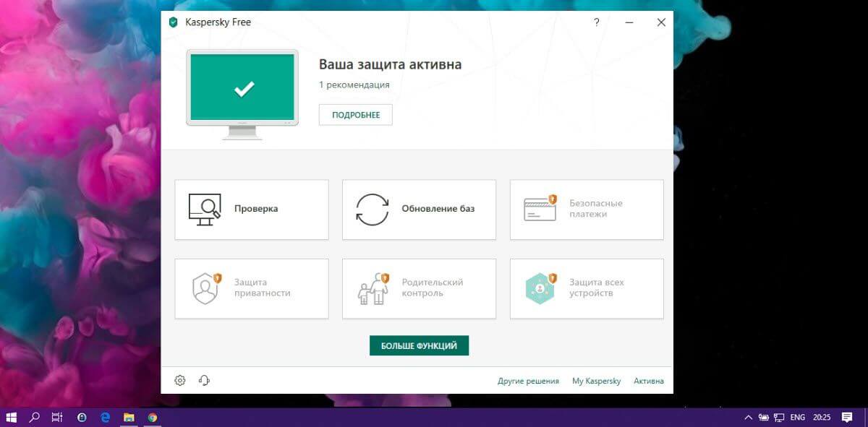Click the 20:25 clock in the taskbar
This screenshot has height=427, width=868.
tap(821, 418)
